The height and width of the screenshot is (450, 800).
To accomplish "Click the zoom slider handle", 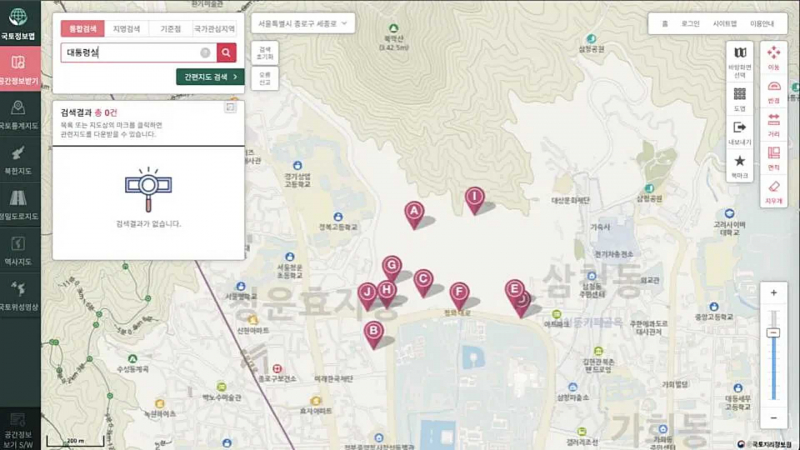I will (x=773, y=333).
